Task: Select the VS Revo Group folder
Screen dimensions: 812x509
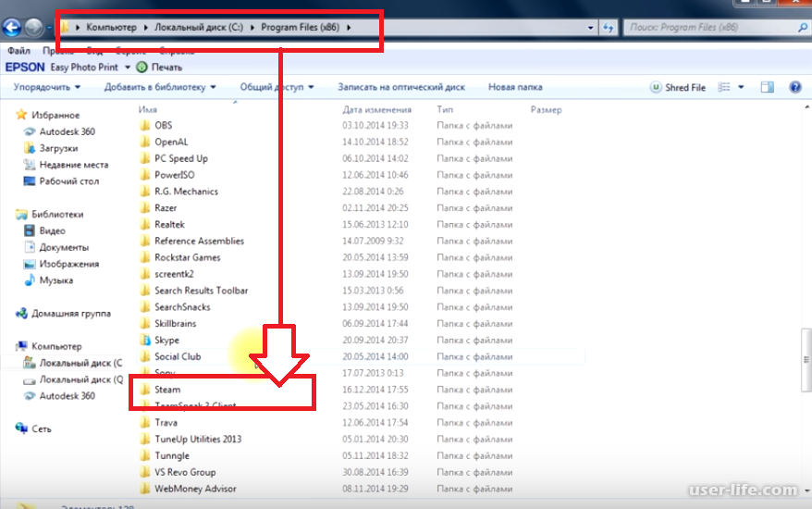Action: (185, 472)
